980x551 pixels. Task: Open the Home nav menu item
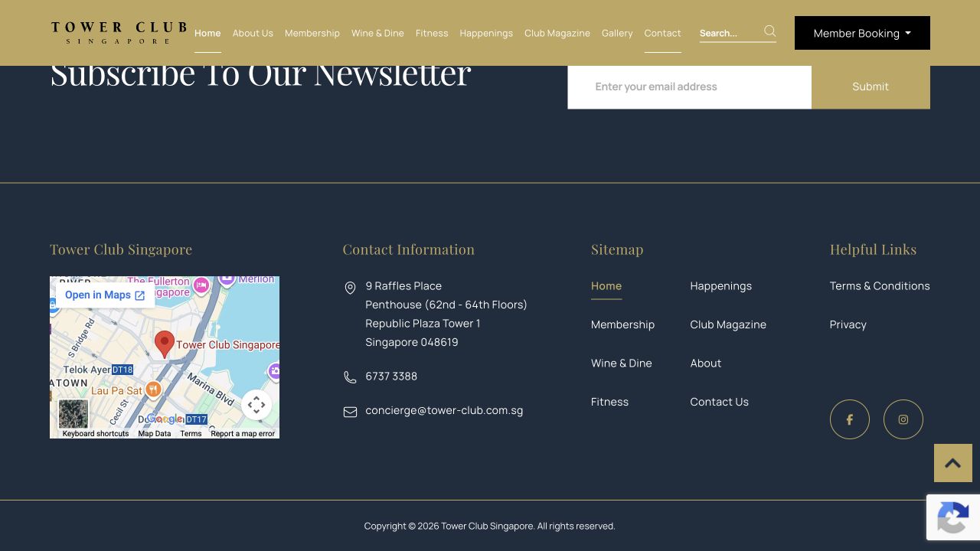point(207,33)
